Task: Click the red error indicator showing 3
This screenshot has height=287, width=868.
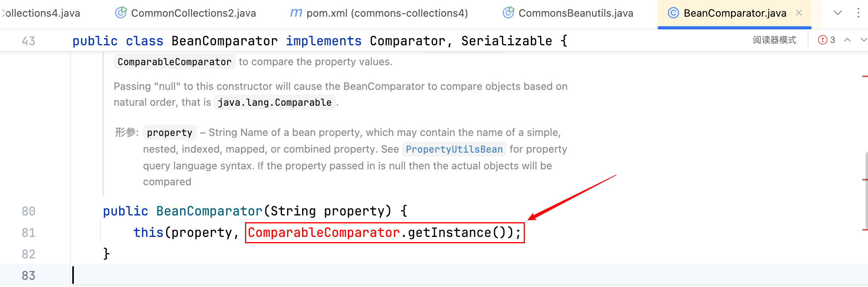Action: [x=827, y=40]
